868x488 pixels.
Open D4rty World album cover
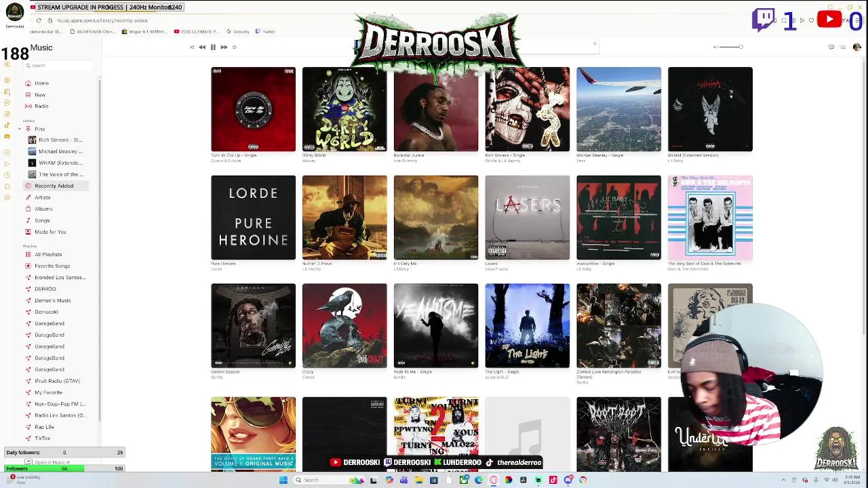pyautogui.click(x=344, y=109)
